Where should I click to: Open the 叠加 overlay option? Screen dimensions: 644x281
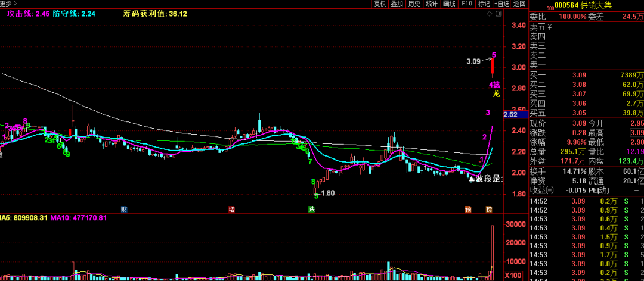397,4
